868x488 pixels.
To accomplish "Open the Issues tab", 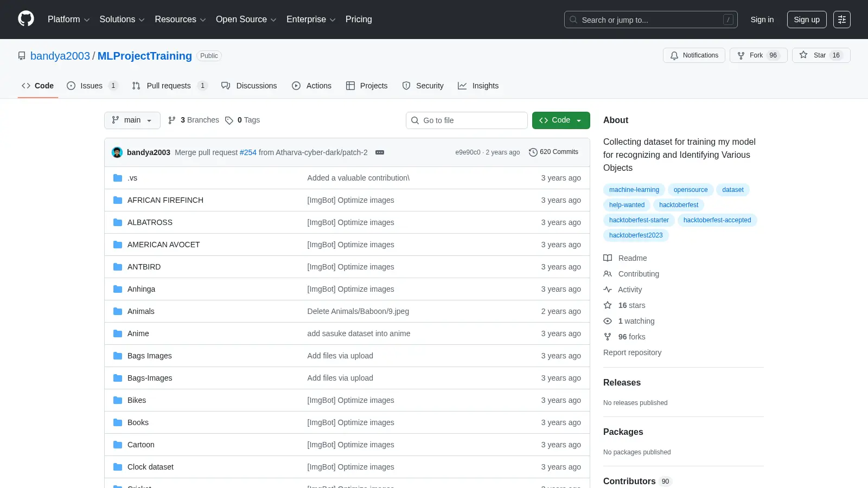I will (92, 86).
